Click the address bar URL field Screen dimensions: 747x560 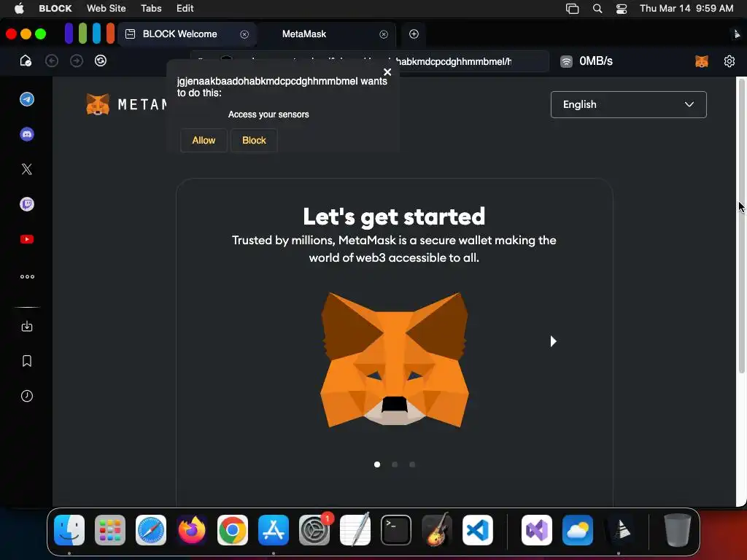(x=370, y=61)
